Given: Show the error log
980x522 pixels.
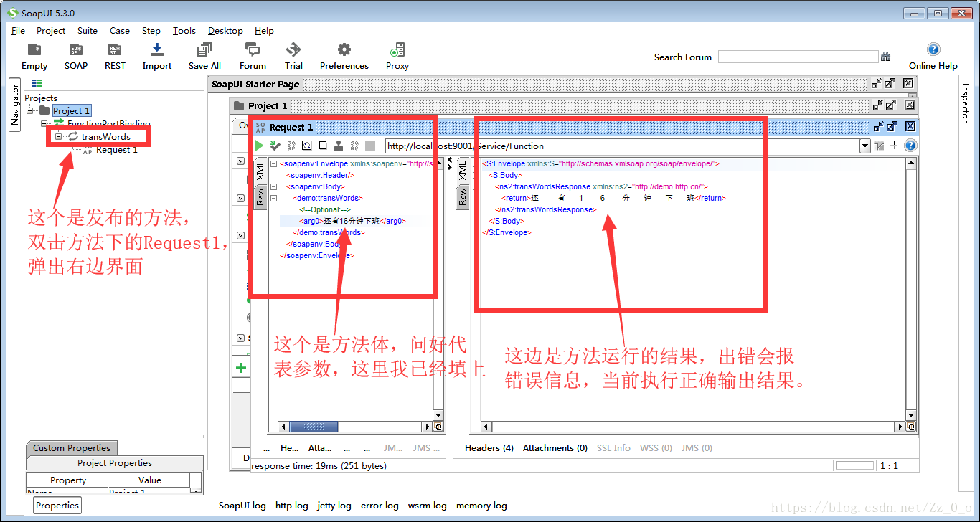Looking at the screenshot, I should (380, 505).
